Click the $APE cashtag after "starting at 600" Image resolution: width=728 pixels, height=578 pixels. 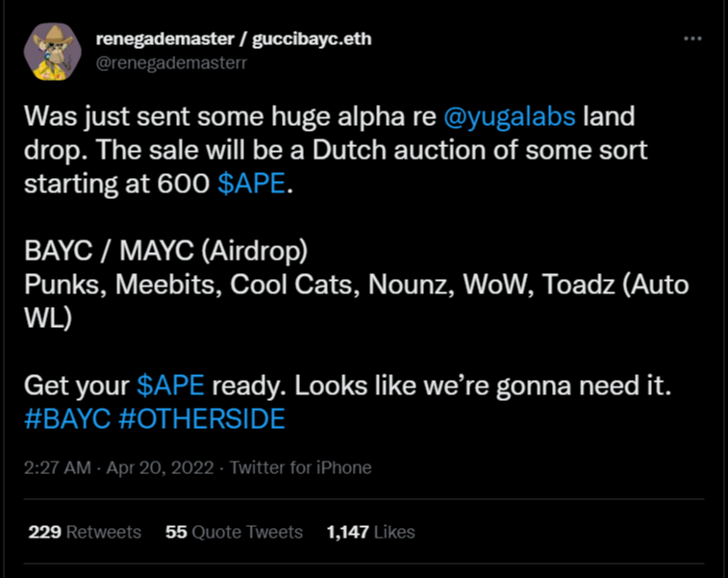pos(252,186)
